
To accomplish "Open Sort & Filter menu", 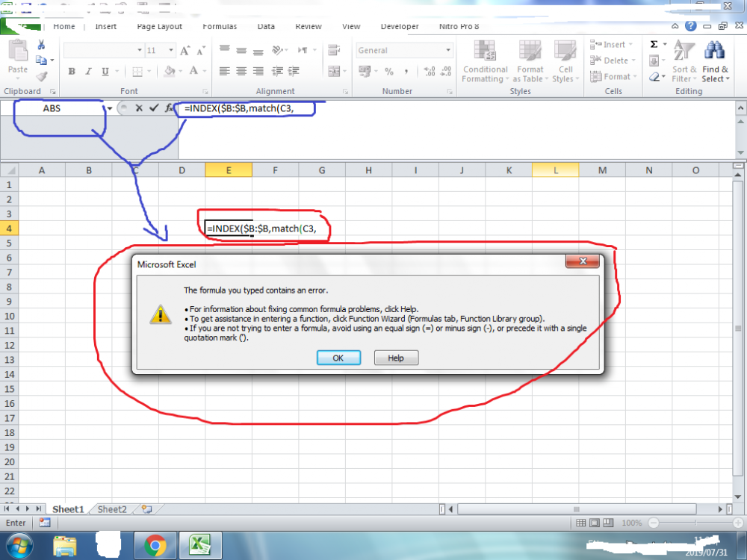I will coord(684,61).
